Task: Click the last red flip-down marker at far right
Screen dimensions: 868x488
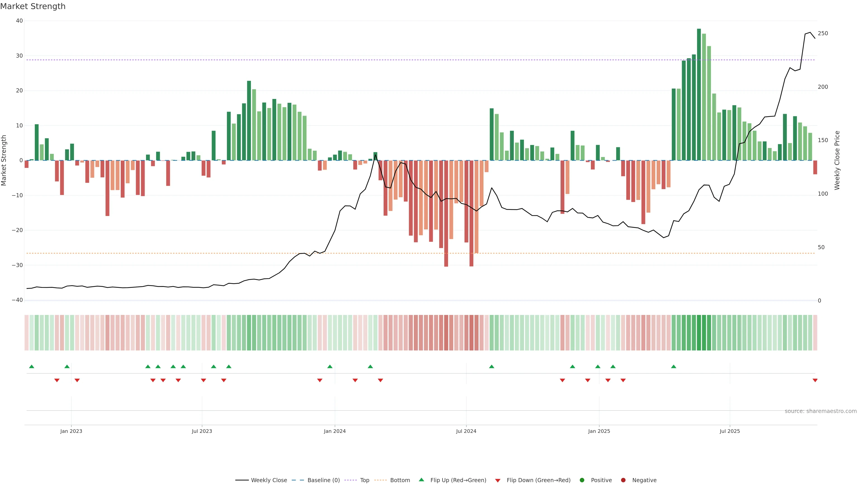Action: pos(815,380)
